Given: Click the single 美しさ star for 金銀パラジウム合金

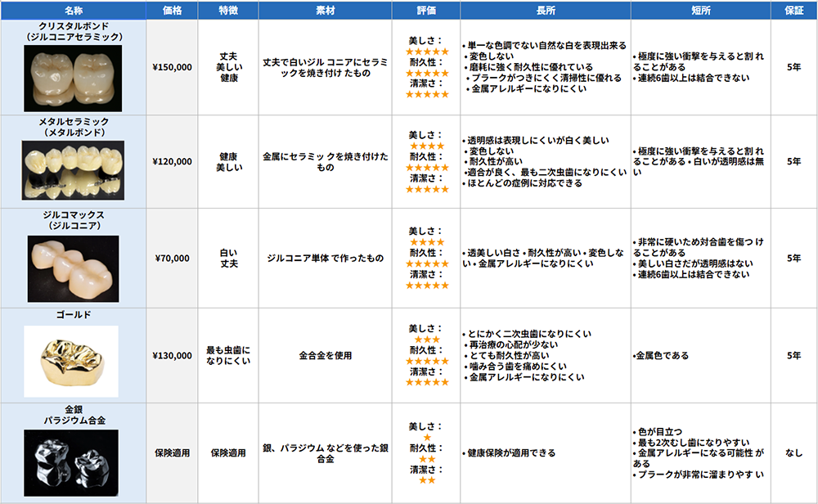Looking at the screenshot, I should coord(427,438).
